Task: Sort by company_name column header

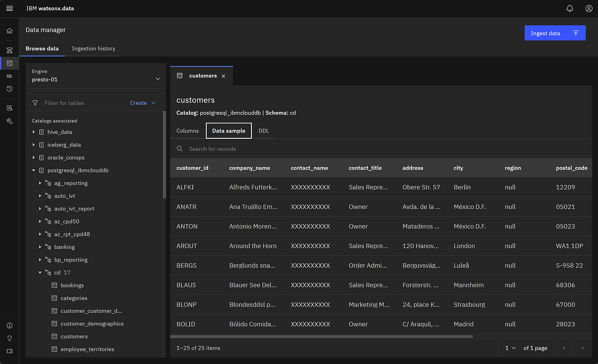Action: [x=250, y=168]
